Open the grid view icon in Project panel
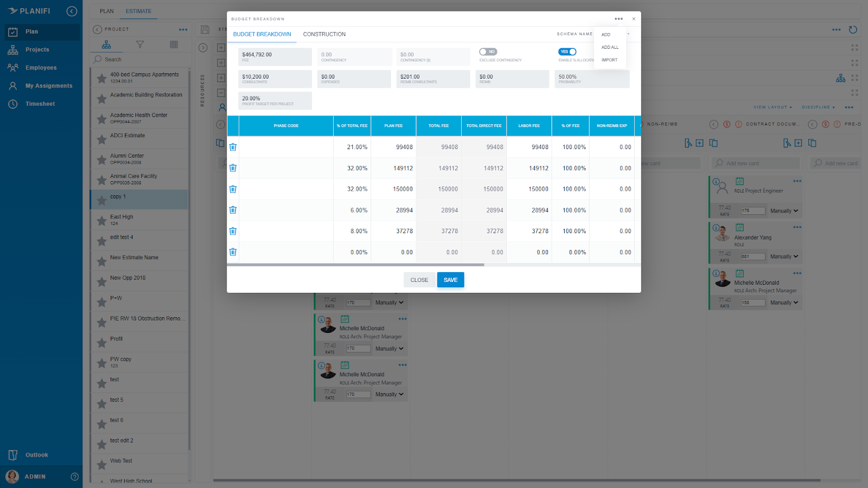Screen dimensions: 868x488 point(174,44)
